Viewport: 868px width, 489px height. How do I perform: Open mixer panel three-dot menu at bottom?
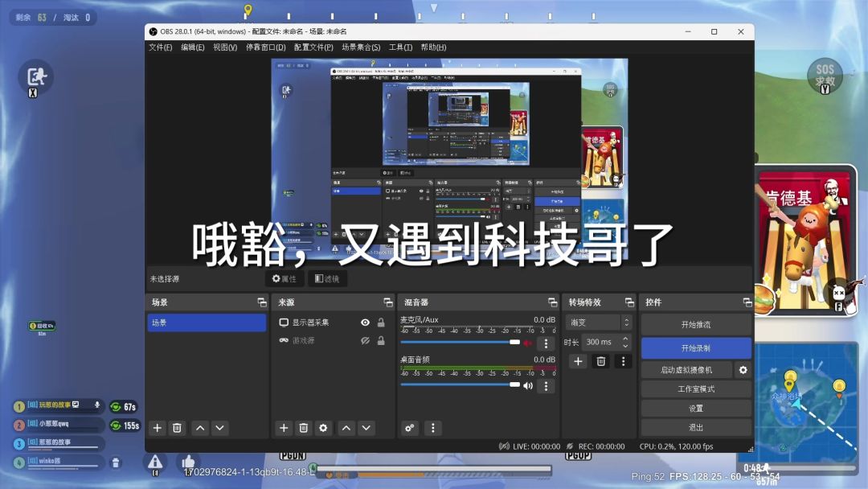click(x=433, y=428)
